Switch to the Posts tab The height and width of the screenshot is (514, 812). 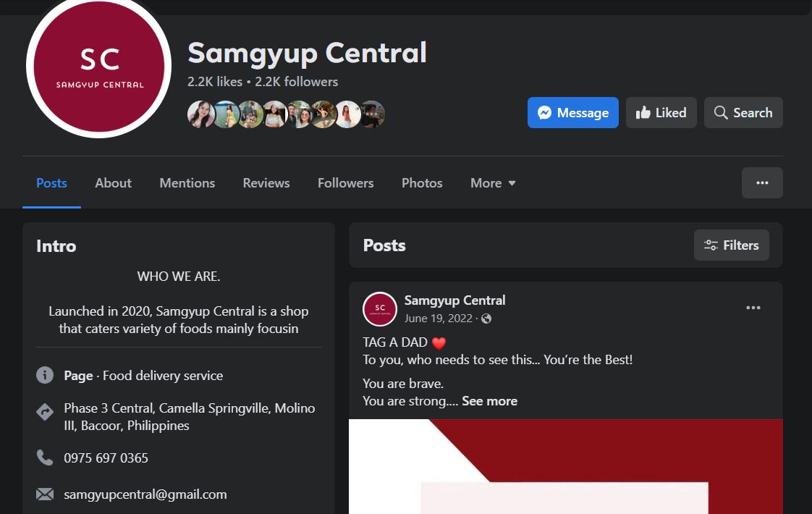click(x=51, y=183)
